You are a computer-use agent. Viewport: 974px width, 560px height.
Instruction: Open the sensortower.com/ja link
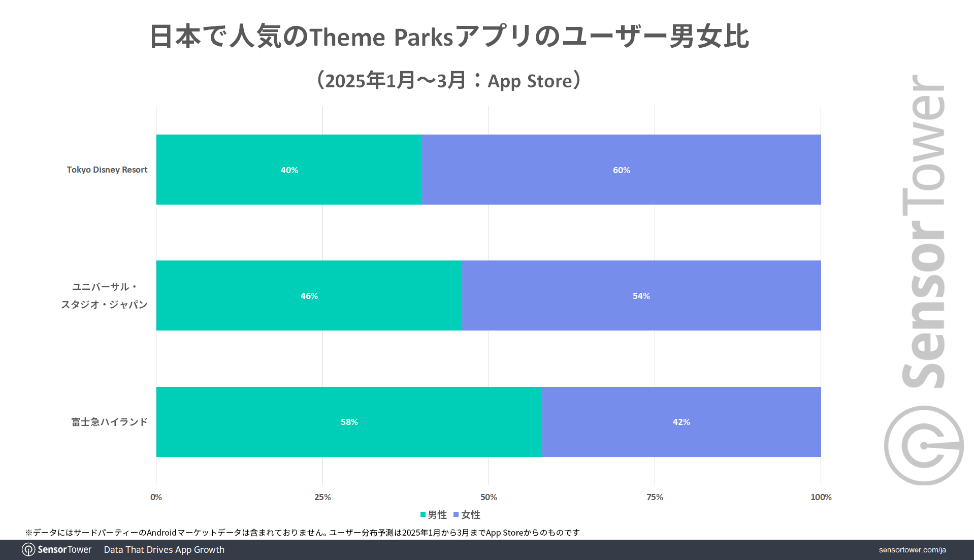(x=912, y=550)
